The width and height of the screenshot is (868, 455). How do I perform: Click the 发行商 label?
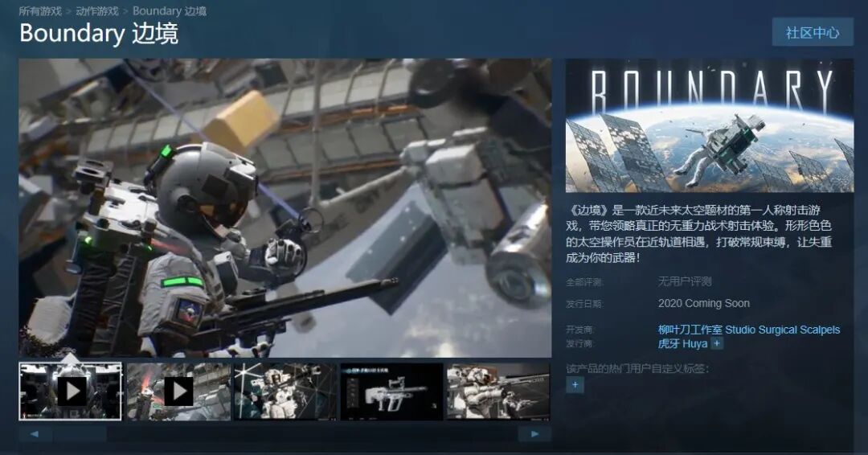coord(579,344)
